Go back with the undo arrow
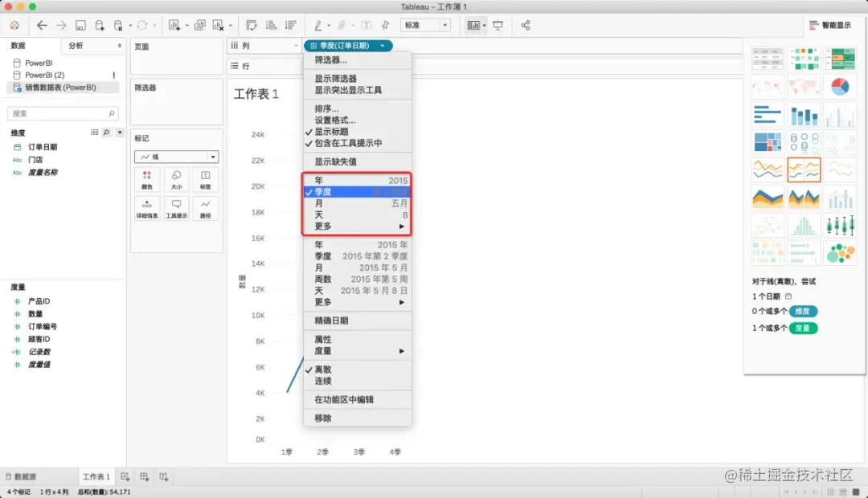Screen dimensions: 868x498 coord(42,25)
